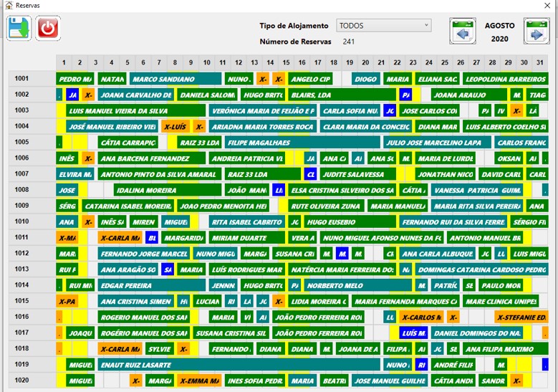The width and height of the screenshot is (558, 392).
Task: Click LUIS MANUEL VIEIRA DA SILVA reservation
Action: [135, 111]
